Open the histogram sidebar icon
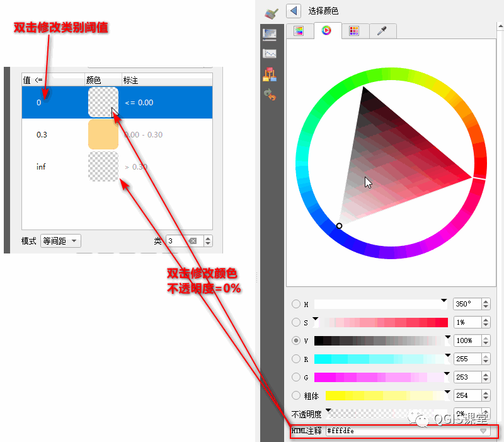The width and height of the screenshot is (504, 442). pos(270,54)
